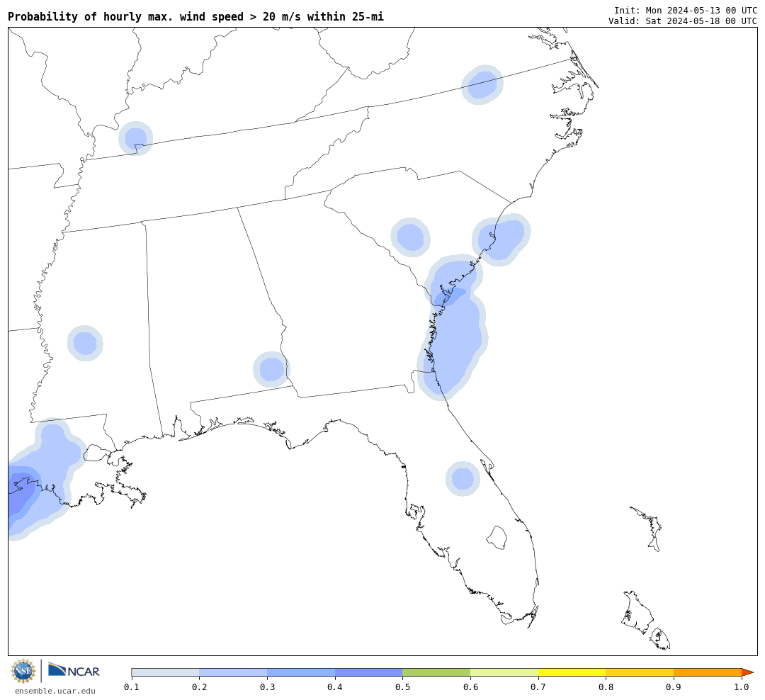Click the probability blob in central Florida
Viewport: 765px width, 700px height.
463,478
